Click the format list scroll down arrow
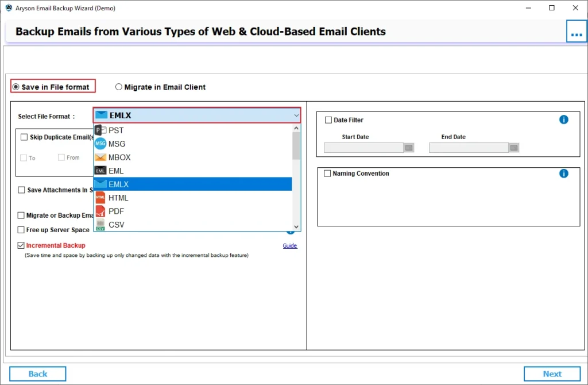 point(296,226)
